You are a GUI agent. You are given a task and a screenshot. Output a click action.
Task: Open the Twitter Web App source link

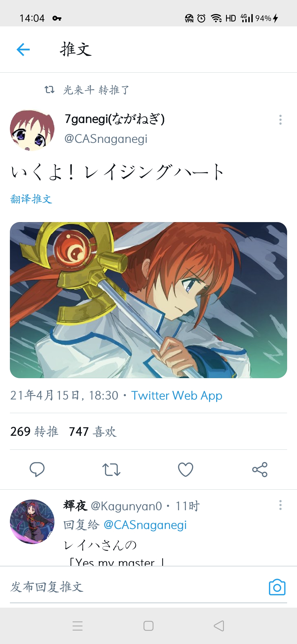177,395
